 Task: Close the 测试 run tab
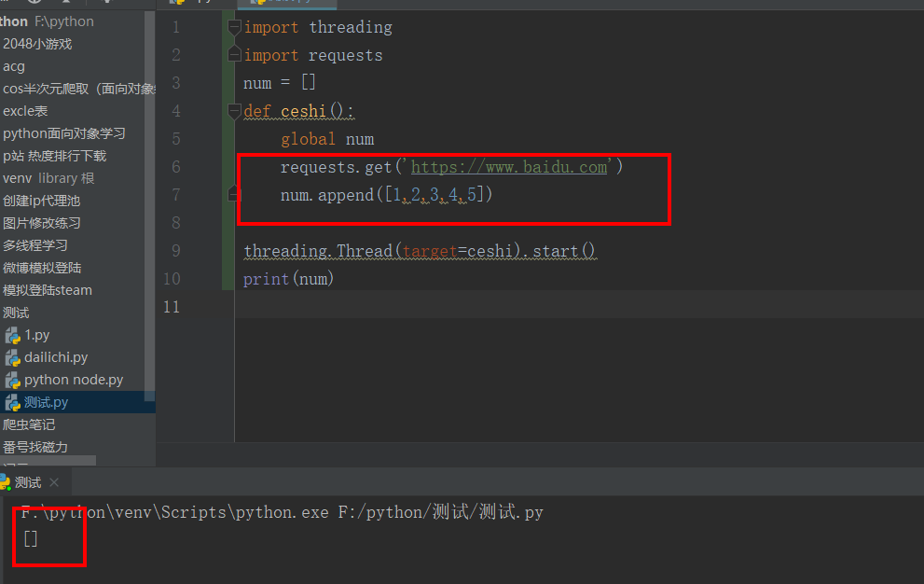pos(54,482)
